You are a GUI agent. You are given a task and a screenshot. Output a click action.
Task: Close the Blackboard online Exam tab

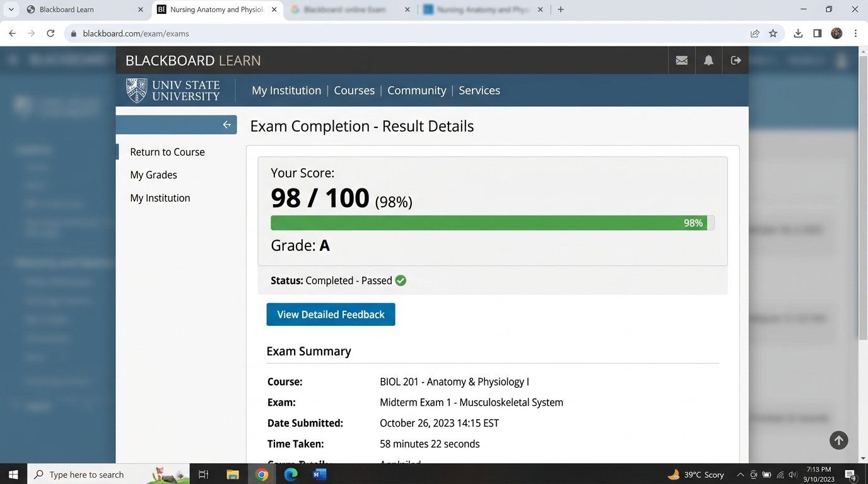click(407, 9)
